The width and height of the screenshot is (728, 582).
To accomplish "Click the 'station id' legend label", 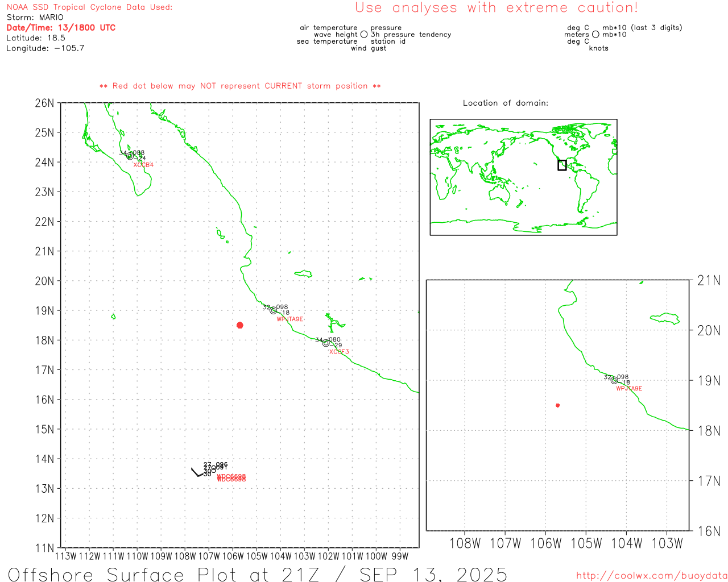I will 388,41.
